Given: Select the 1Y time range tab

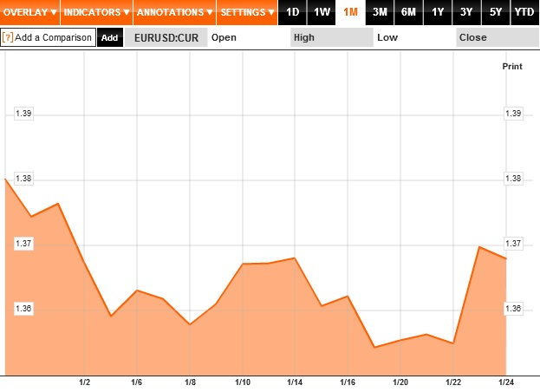Looking at the screenshot, I should (x=438, y=12).
